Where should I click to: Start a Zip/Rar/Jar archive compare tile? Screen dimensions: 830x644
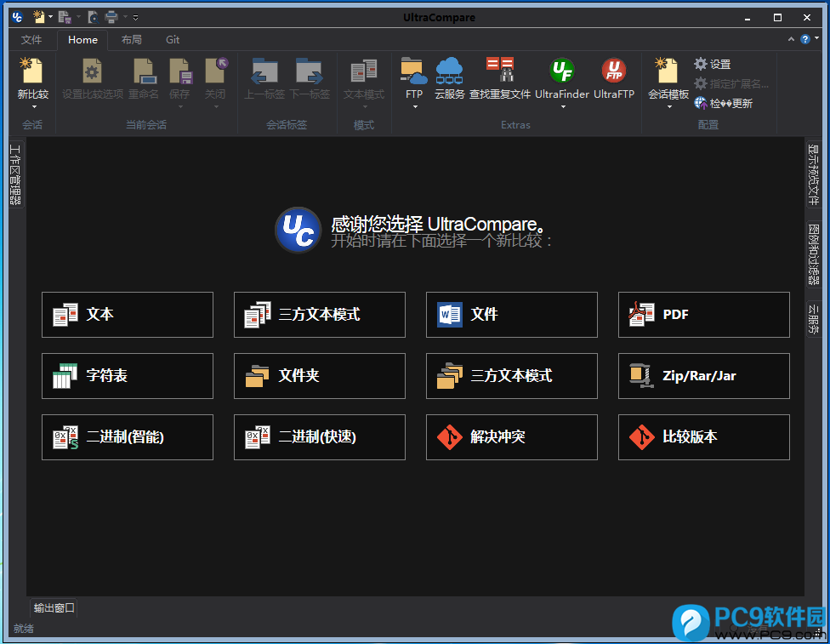[704, 376]
